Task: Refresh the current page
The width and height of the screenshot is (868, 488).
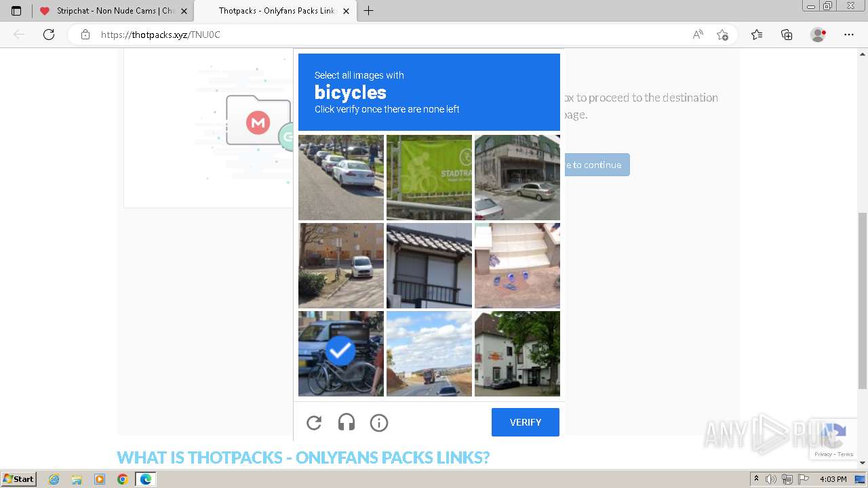Action: pos(49,35)
